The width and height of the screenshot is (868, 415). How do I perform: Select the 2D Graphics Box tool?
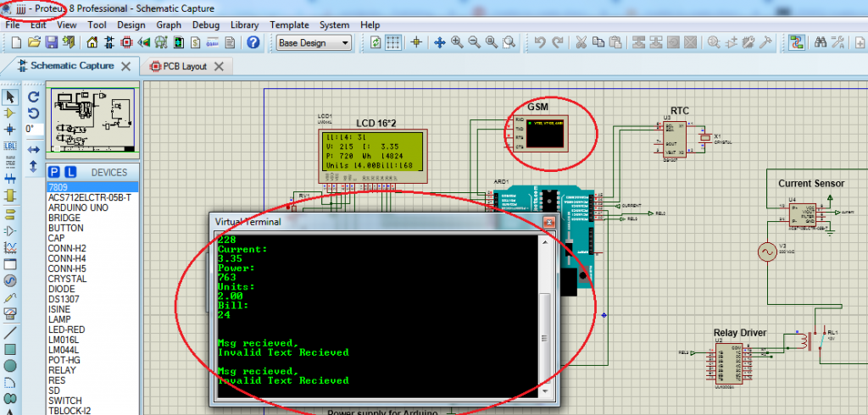(x=9, y=349)
